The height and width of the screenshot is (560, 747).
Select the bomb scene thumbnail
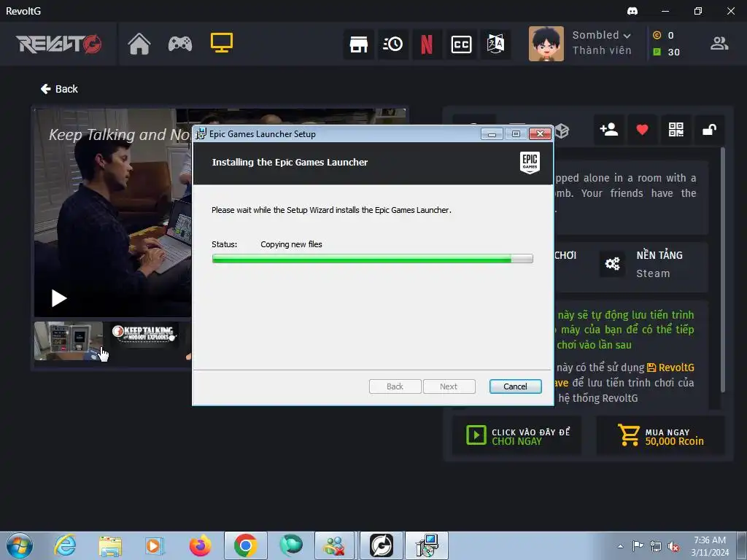point(69,341)
